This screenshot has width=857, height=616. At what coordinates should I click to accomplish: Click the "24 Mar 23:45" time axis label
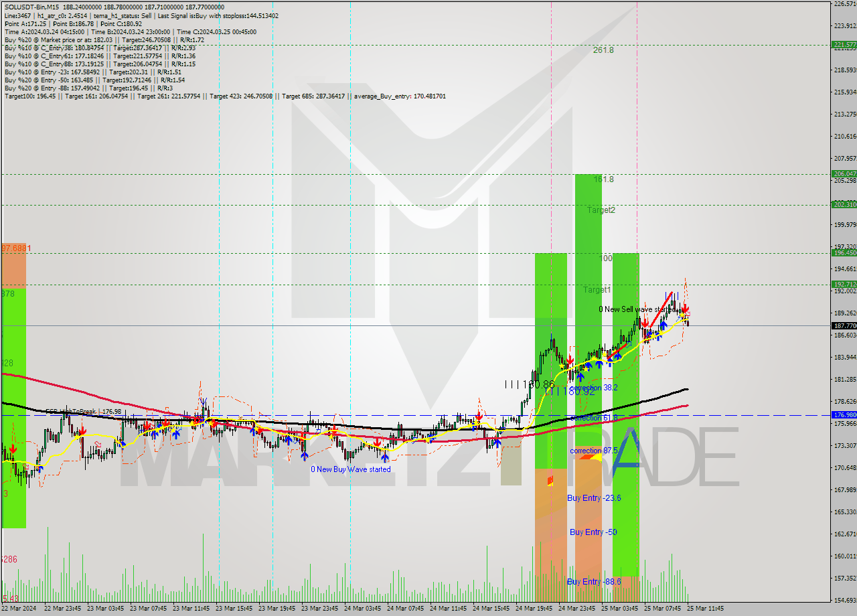point(577,609)
